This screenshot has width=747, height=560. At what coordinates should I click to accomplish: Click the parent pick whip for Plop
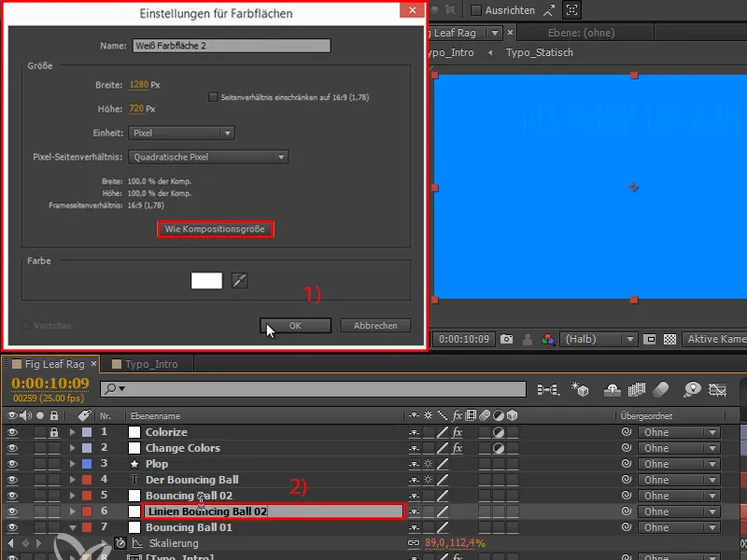[627, 463]
